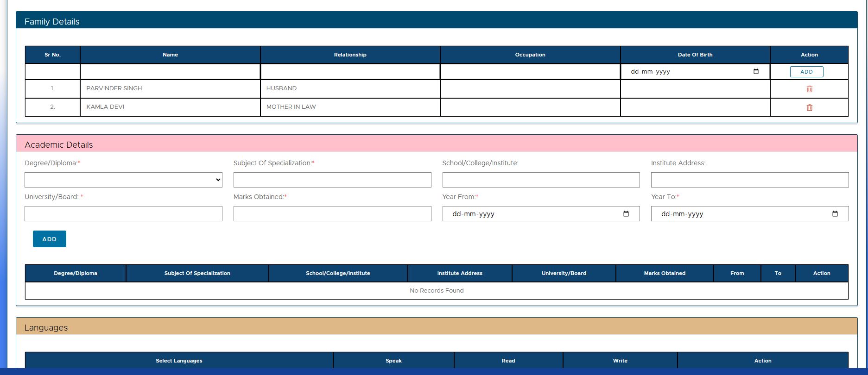
Task: Click the HUSBAND relationship cell
Action: coord(350,88)
